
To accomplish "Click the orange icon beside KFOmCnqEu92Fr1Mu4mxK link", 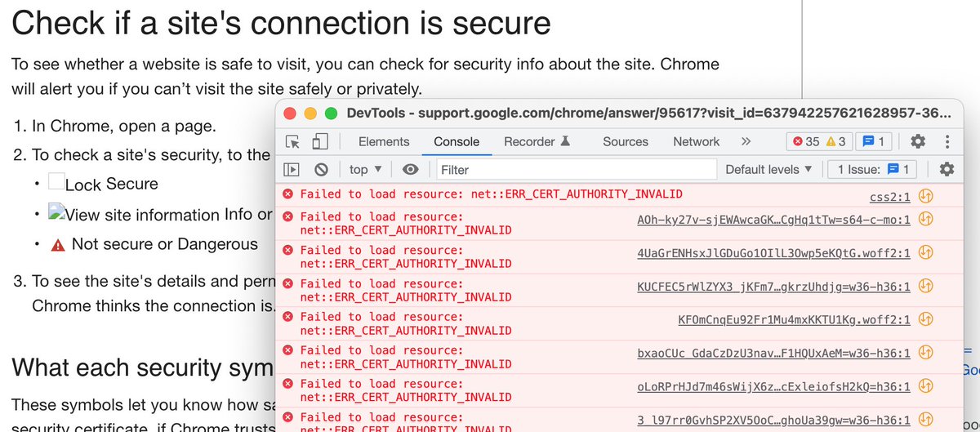I will tap(925, 319).
